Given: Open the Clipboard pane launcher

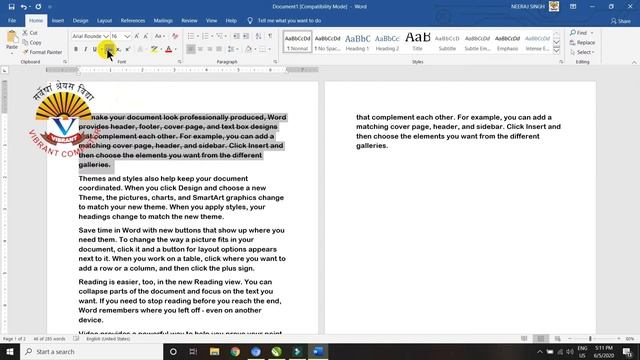Looking at the screenshot, I should [65, 62].
